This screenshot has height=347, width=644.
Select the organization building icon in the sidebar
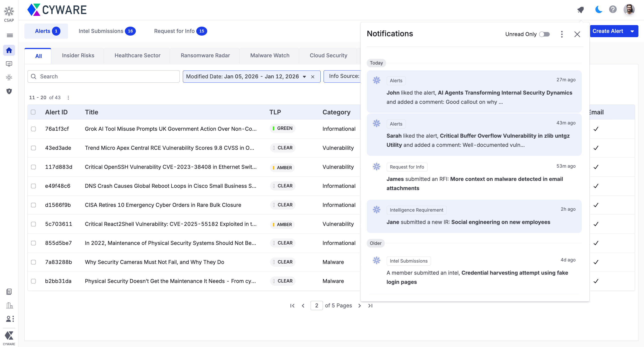point(9,305)
